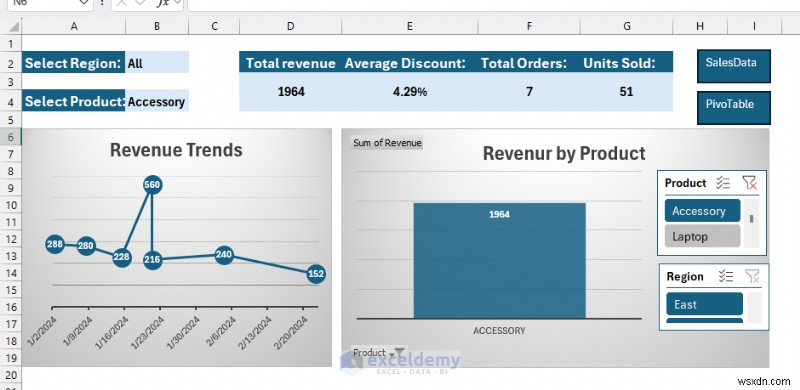This screenshot has height=390, width=800.
Task: Select column B header
Action: (x=157, y=27)
